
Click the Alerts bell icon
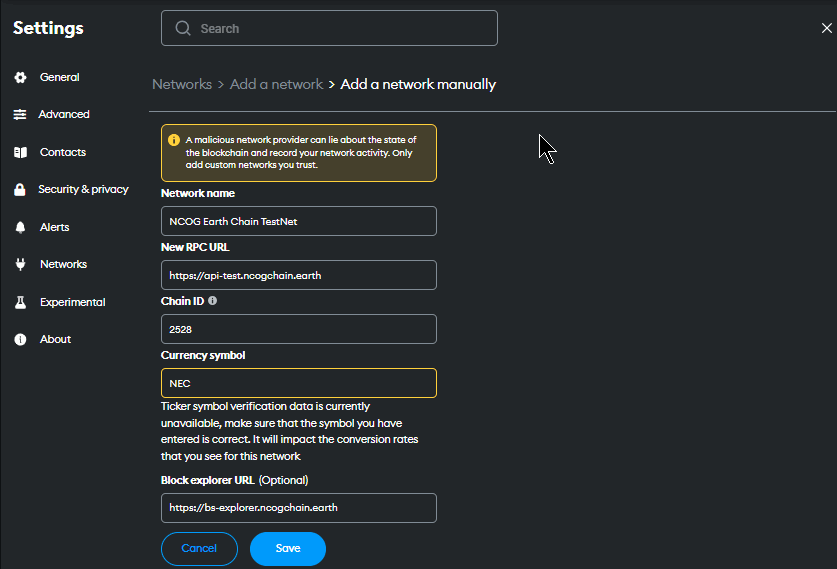coord(20,227)
